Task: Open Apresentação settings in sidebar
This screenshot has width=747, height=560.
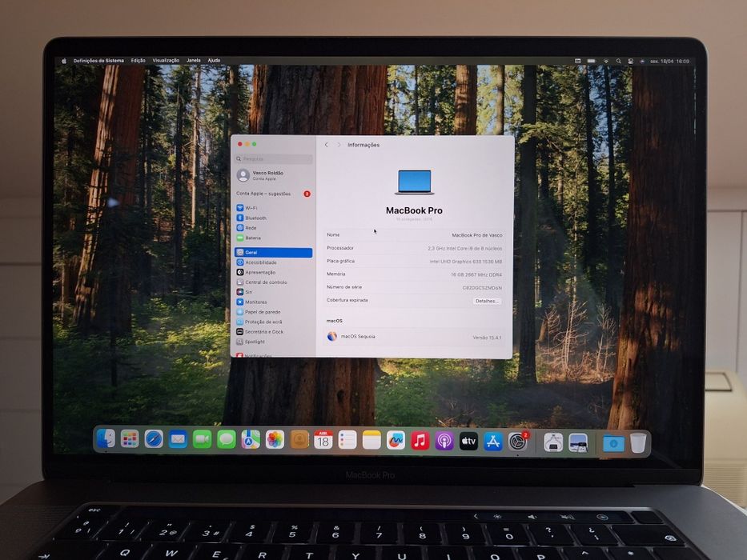Action: [274, 272]
